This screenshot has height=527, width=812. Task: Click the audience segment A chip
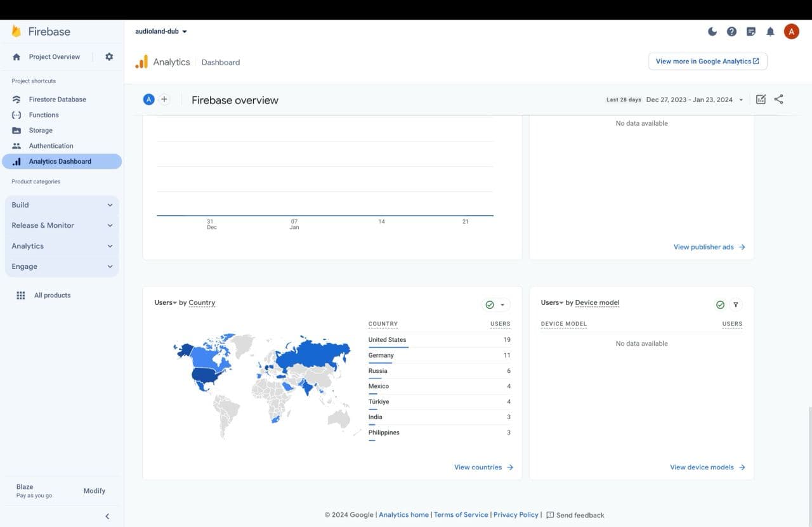(149, 99)
